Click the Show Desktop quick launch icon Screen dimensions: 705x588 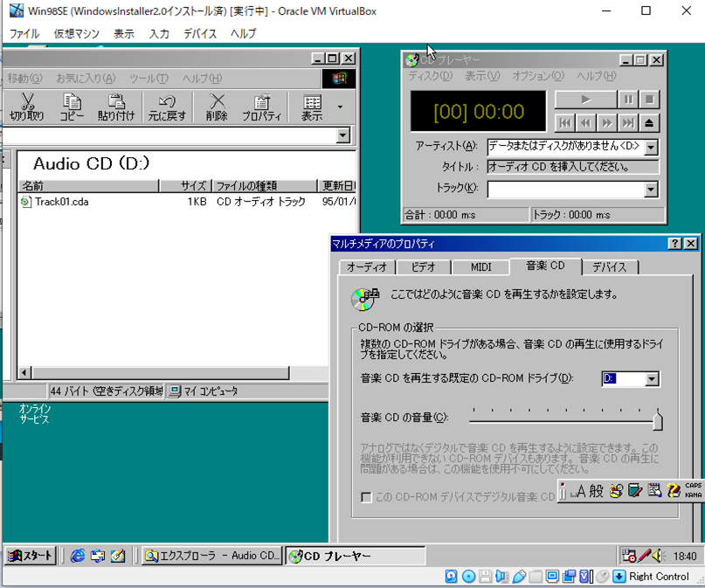coord(117,556)
